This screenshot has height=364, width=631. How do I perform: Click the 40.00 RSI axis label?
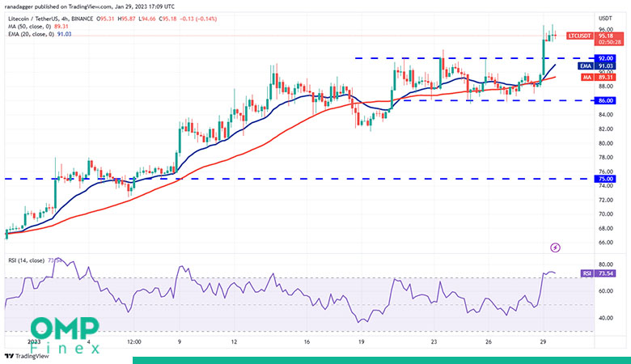[606, 318]
